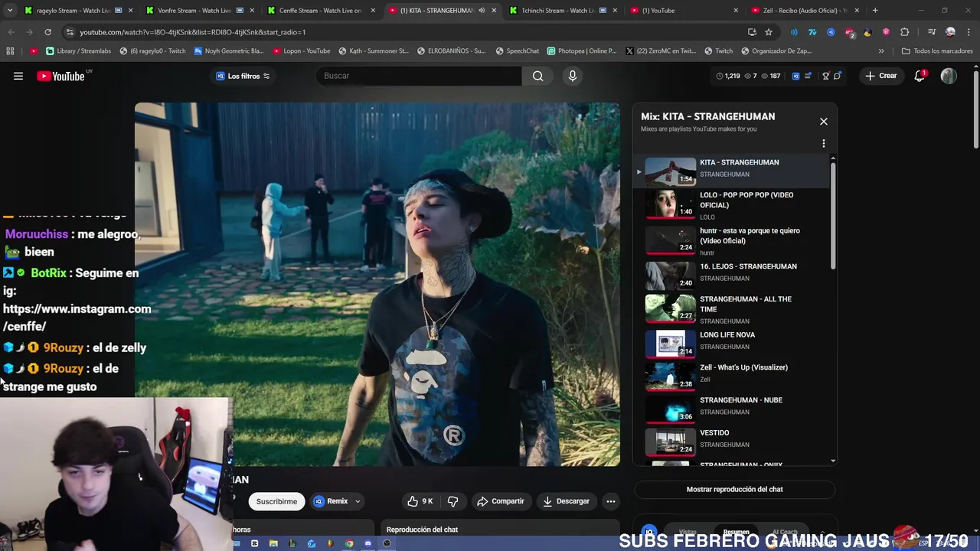The image size is (980, 551).
Task: Open Todos los marcadores folder
Action: [x=937, y=51]
